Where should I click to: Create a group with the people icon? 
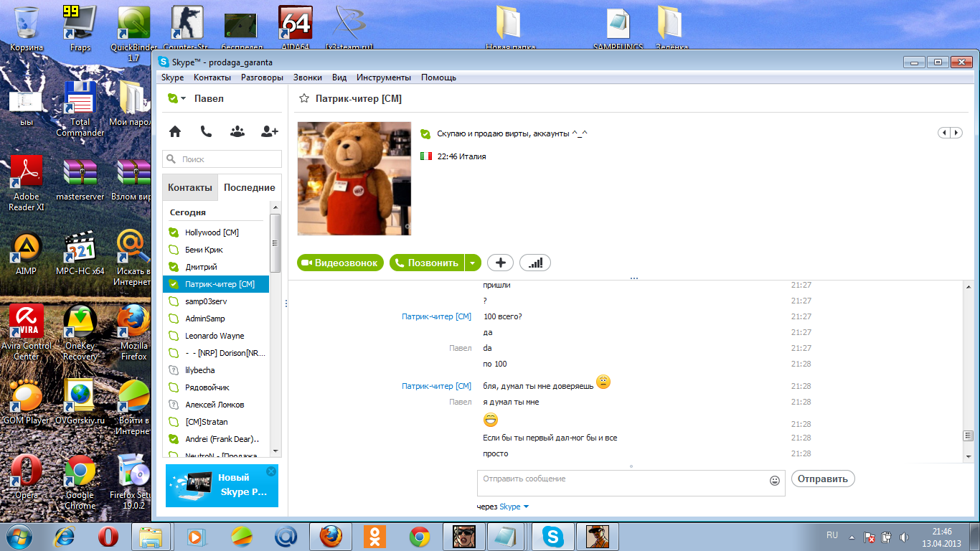pyautogui.click(x=237, y=131)
